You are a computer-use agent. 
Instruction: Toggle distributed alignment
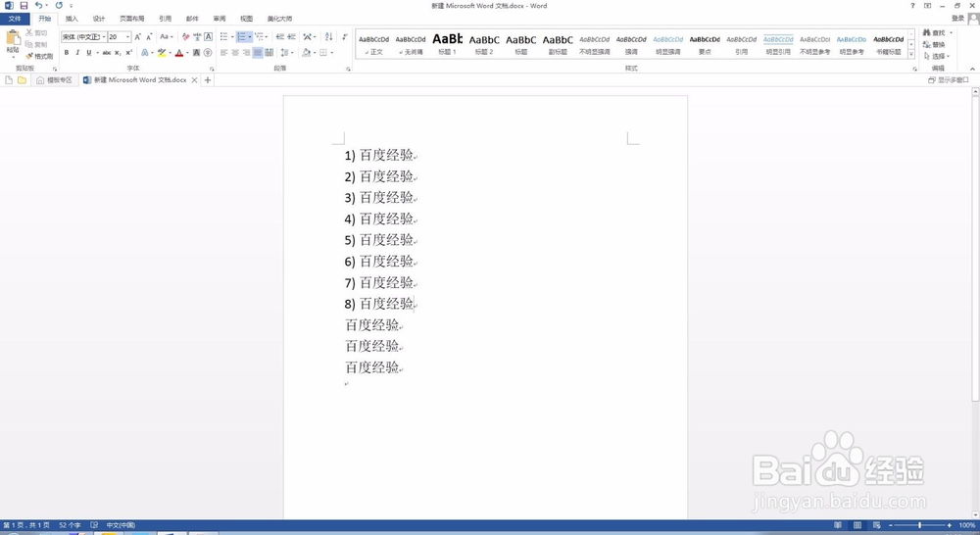pyautogui.click(x=269, y=53)
